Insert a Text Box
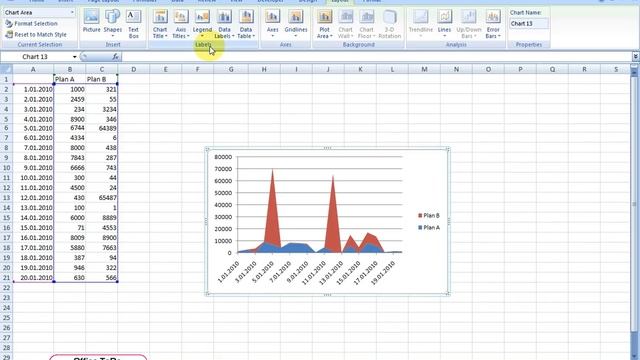This screenshot has height=360, width=640. tap(133, 24)
